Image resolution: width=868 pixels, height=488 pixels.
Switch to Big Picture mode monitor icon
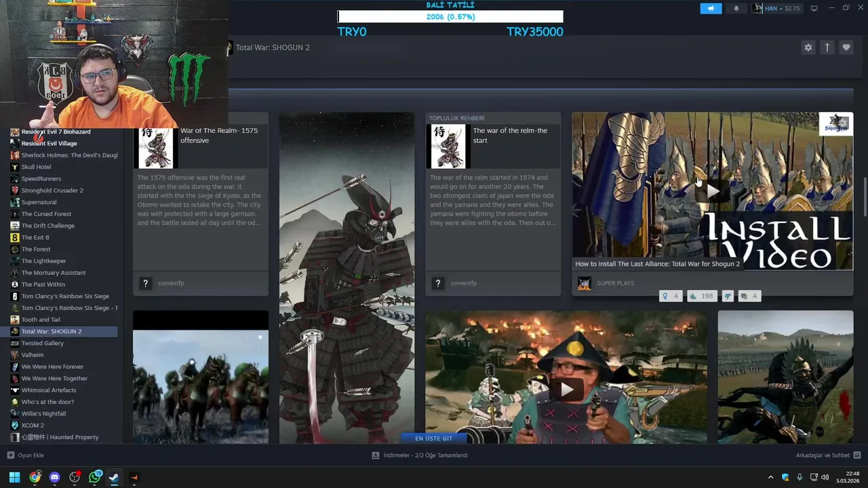(x=814, y=9)
